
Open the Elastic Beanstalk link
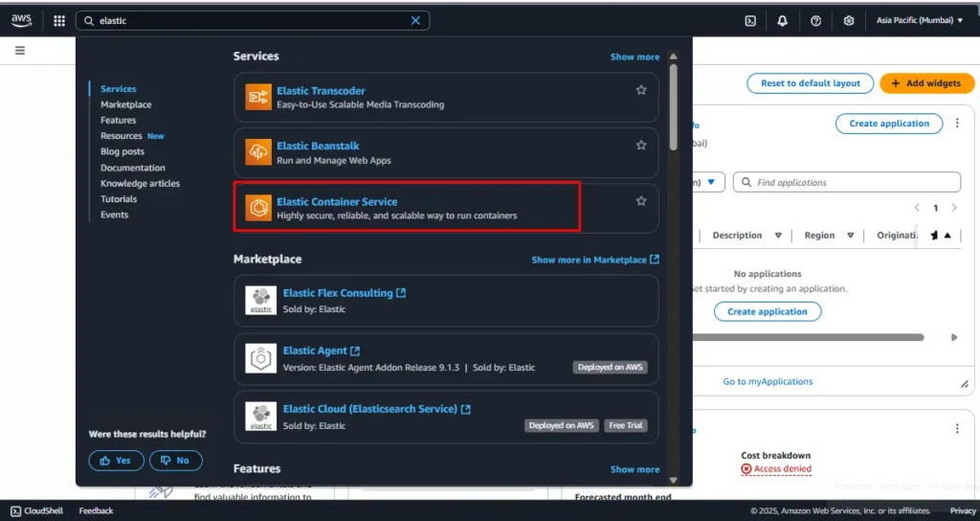318,146
